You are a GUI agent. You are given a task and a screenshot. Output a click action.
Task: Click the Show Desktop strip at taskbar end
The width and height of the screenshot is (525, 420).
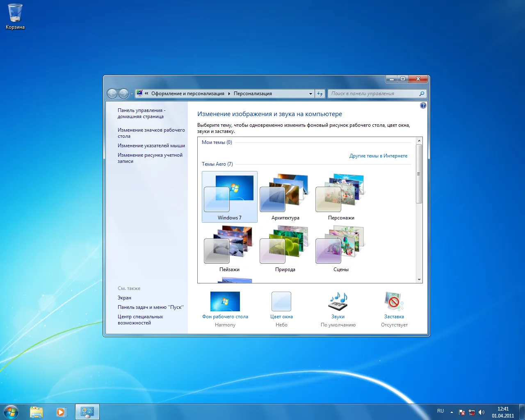click(522, 412)
